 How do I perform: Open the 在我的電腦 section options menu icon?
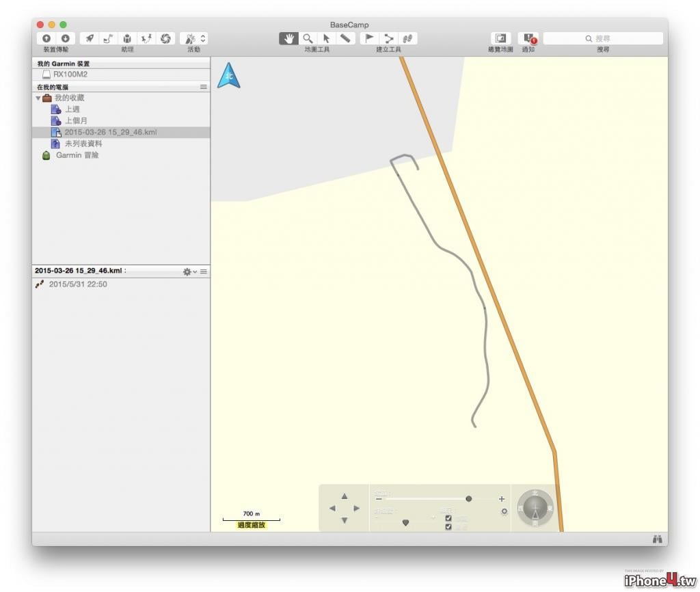[x=204, y=87]
